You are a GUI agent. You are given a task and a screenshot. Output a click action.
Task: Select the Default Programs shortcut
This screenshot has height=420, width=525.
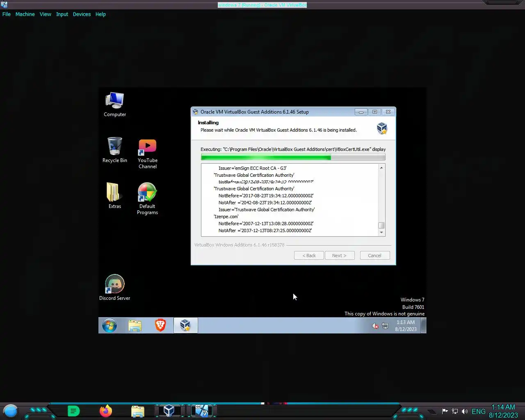[147, 199]
